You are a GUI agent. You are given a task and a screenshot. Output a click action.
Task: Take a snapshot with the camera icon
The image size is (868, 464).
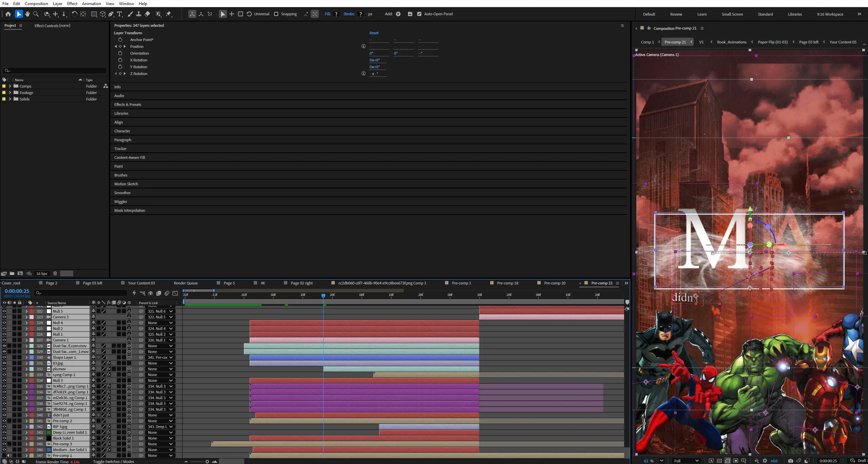[x=791, y=461]
